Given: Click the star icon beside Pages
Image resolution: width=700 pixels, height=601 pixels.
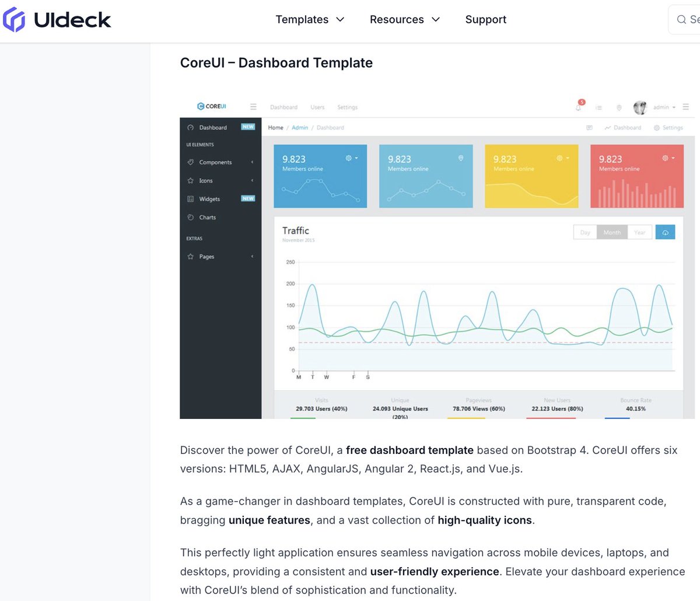Looking at the screenshot, I should [190, 257].
